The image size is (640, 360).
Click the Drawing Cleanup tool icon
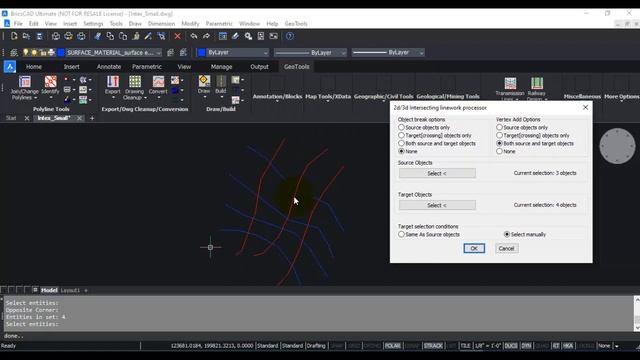(135, 82)
